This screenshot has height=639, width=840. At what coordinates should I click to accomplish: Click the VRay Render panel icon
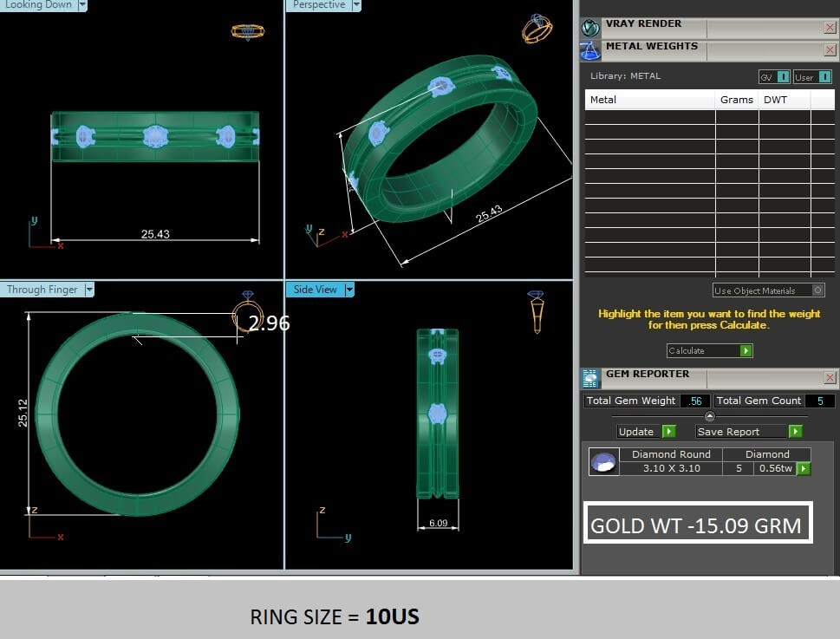(590, 28)
